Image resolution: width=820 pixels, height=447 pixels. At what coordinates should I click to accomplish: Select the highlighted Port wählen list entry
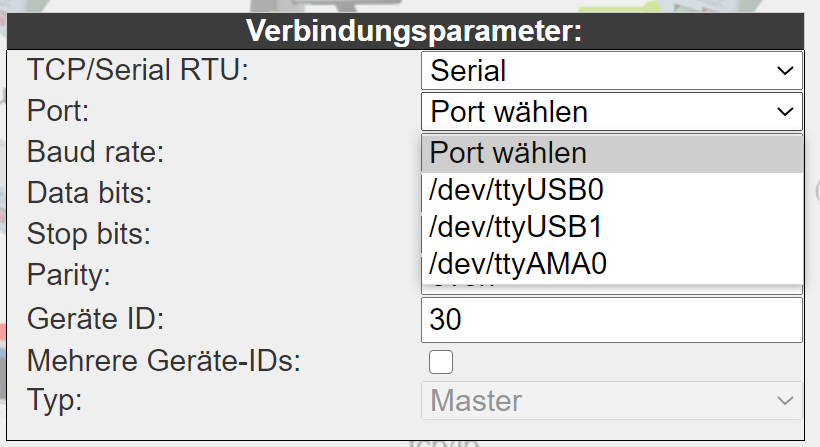tap(612, 153)
